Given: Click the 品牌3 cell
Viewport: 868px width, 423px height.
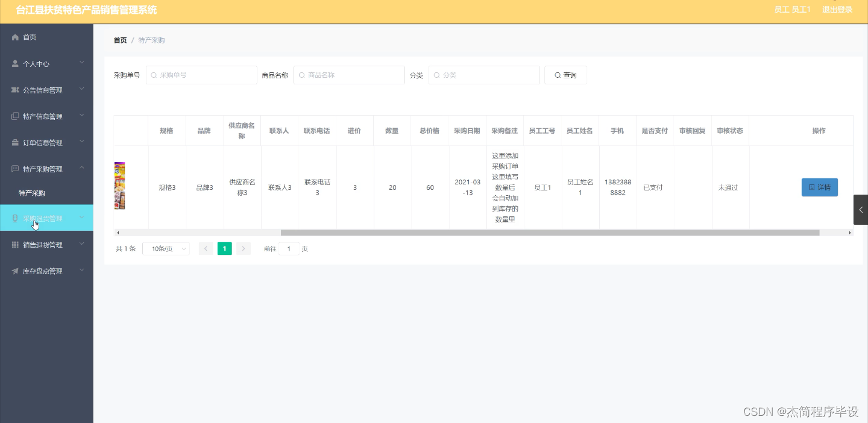Looking at the screenshot, I should pyautogui.click(x=205, y=187).
